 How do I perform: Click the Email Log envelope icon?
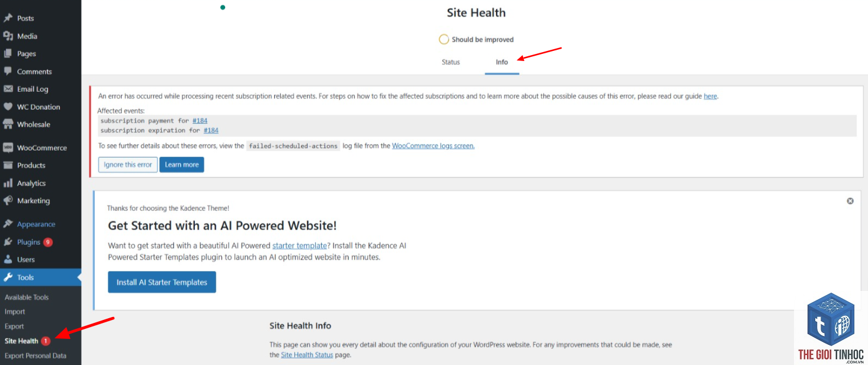pos(8,89)
